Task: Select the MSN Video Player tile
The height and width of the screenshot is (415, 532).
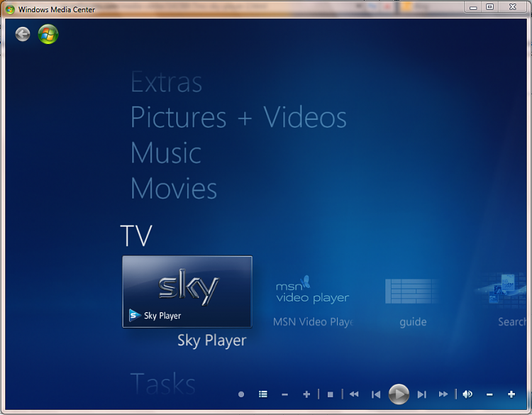Action: pos(313,289)
